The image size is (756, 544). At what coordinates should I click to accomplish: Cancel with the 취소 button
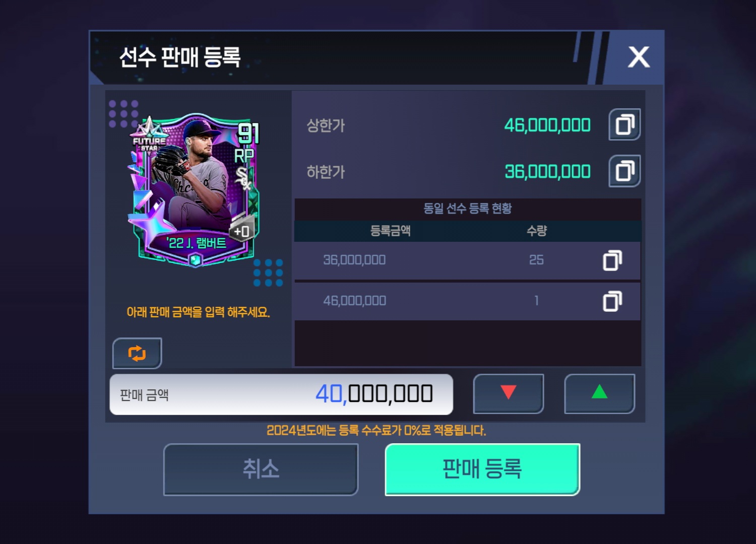click(261, 469)
